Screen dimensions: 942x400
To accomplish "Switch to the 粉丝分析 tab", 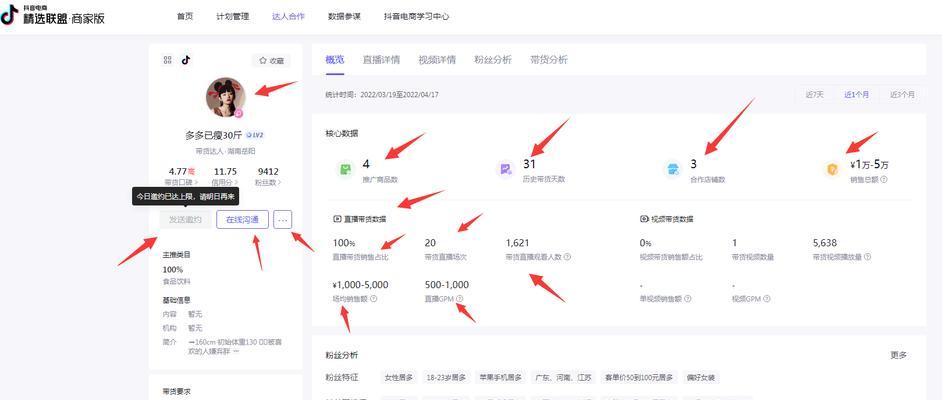I will [493, 59].
